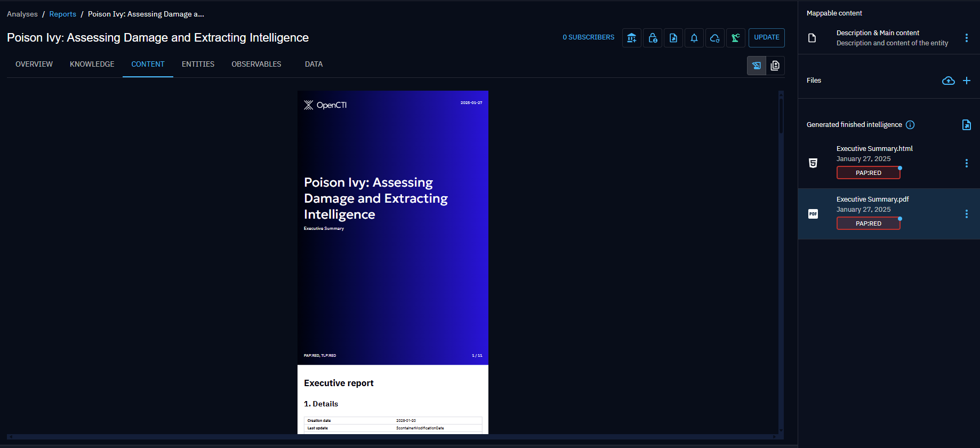Screen dimensions: 980x448
Task: Click the report title heading at top
Action: 158,37
